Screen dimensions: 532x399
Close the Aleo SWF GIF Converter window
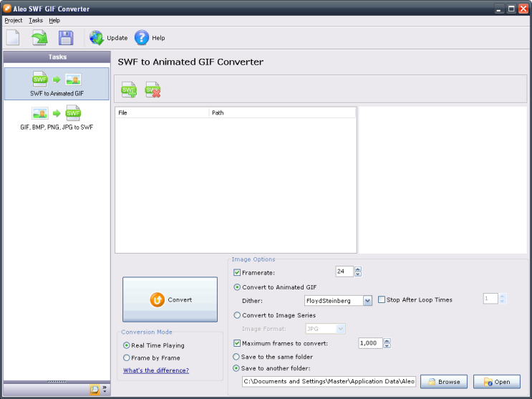coord(523,9)
